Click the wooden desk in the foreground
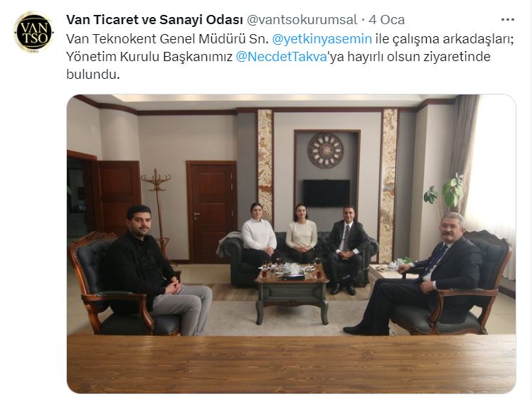532x400 pixels. [291, 363]
